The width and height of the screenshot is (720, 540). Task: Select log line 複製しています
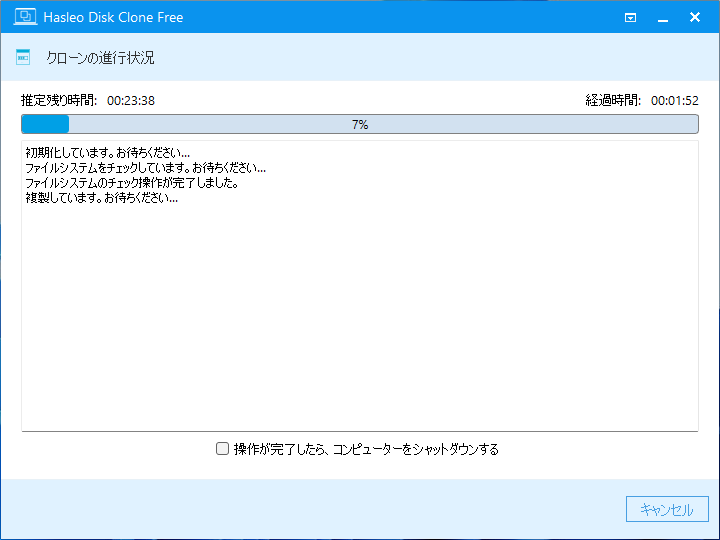[x=101, y=198]
